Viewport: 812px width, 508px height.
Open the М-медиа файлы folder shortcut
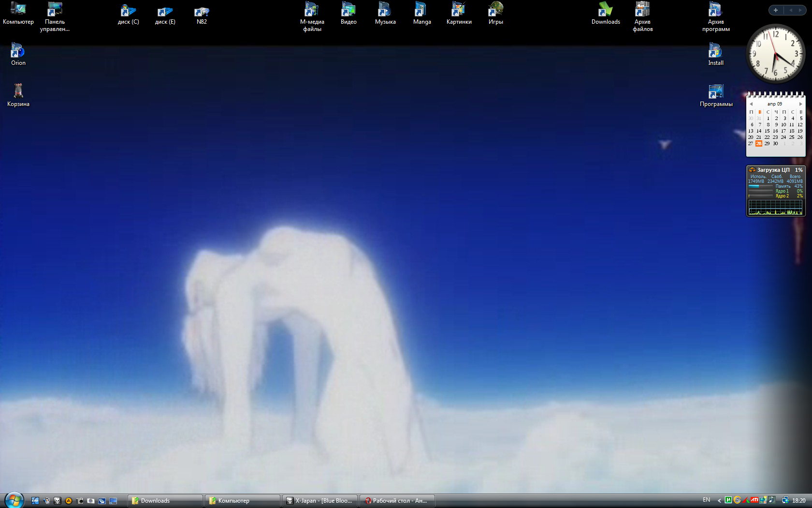click(x=312, y=16)
